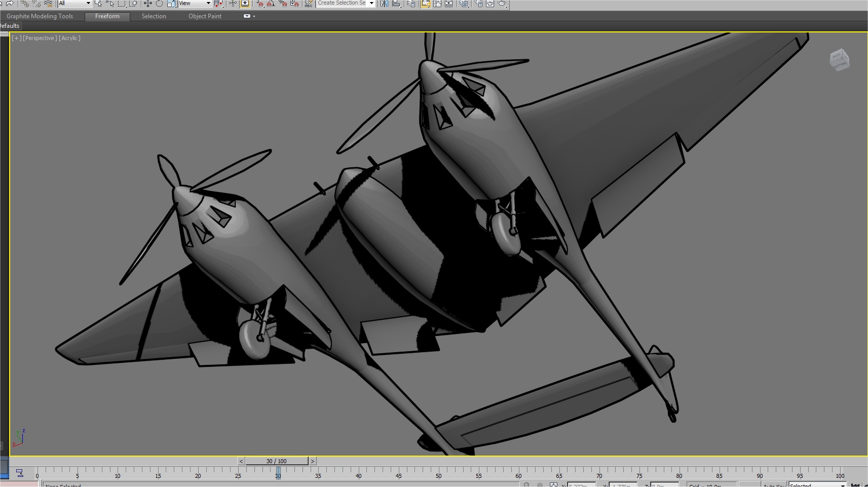
Task: Click the Align tool icon
Action: pyautogui.click(x=396, y=4)
